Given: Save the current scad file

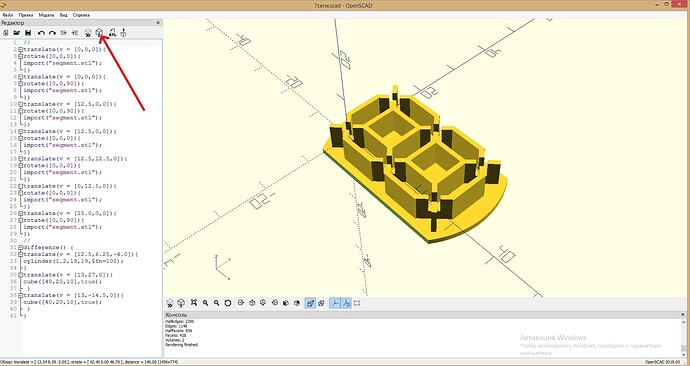Looking at the screenshot, I should 28,33.
